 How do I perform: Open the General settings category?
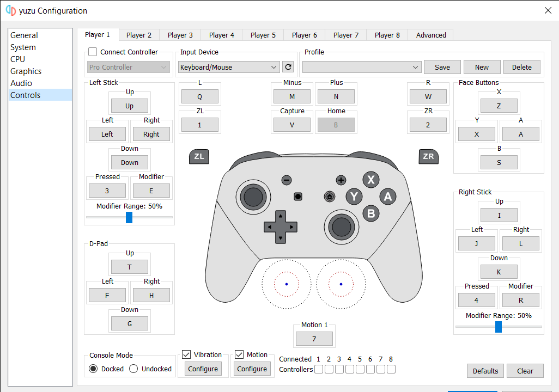coord(40,35)
